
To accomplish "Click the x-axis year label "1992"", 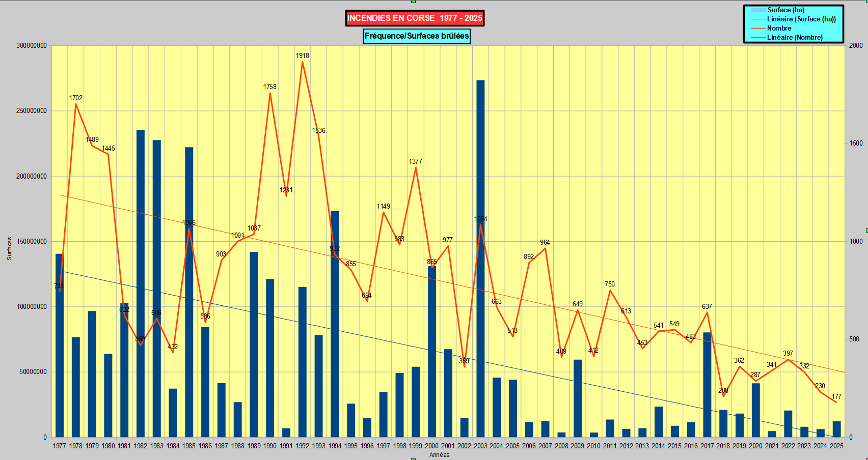I will (x=303, y=446).
